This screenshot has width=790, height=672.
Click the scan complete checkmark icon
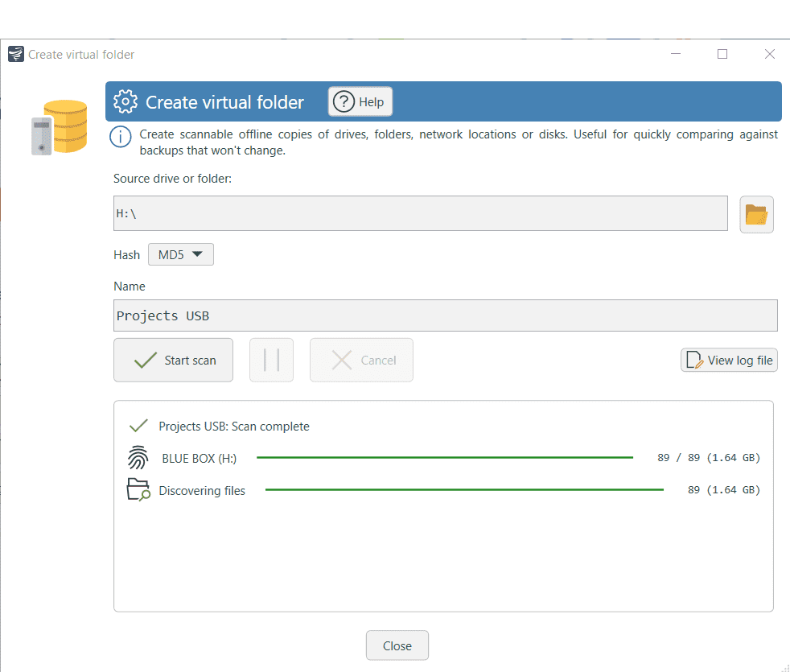tap(138, 426)
